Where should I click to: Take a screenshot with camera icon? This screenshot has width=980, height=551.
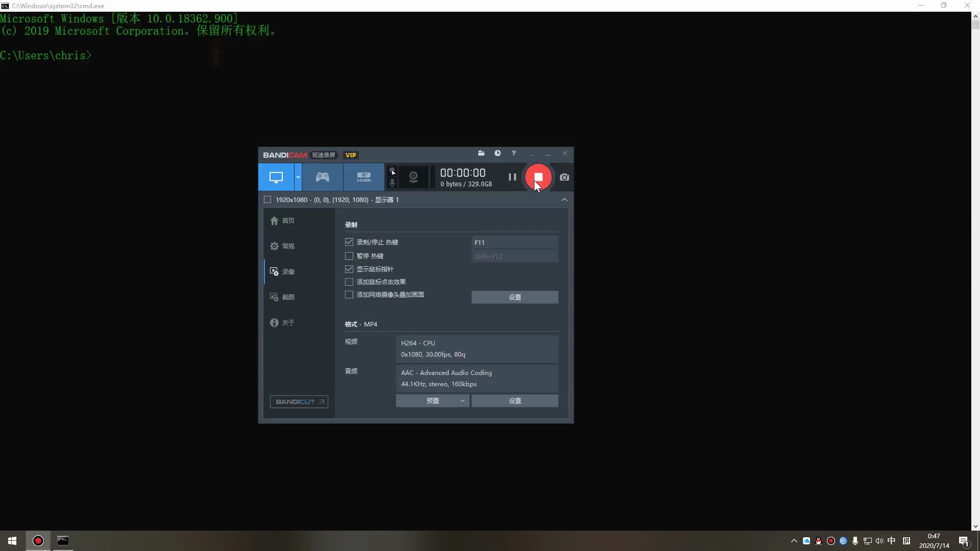565,177
